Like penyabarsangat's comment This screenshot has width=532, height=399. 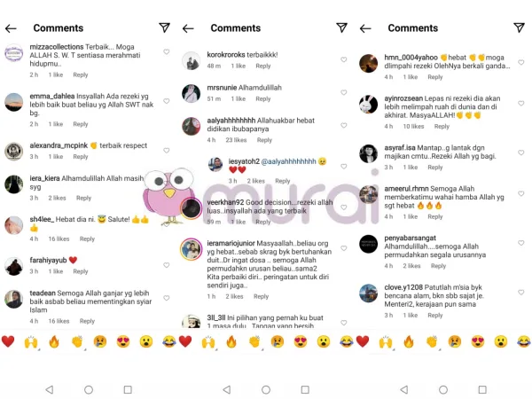coord(521,243)
